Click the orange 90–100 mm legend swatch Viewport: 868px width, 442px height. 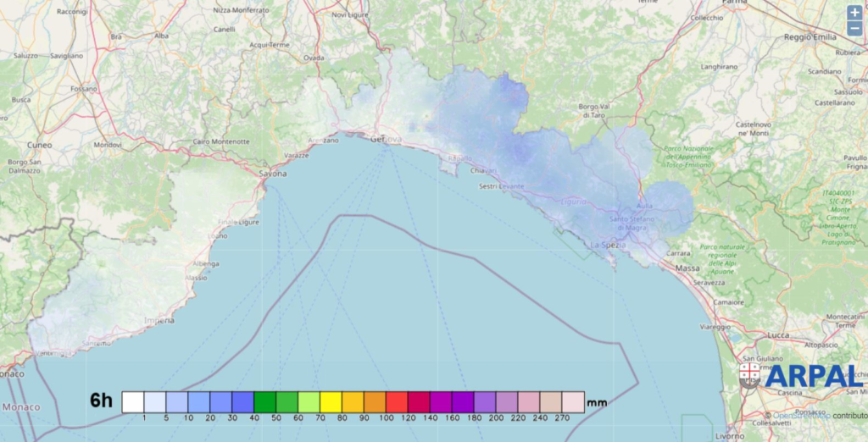pos(376,401)
